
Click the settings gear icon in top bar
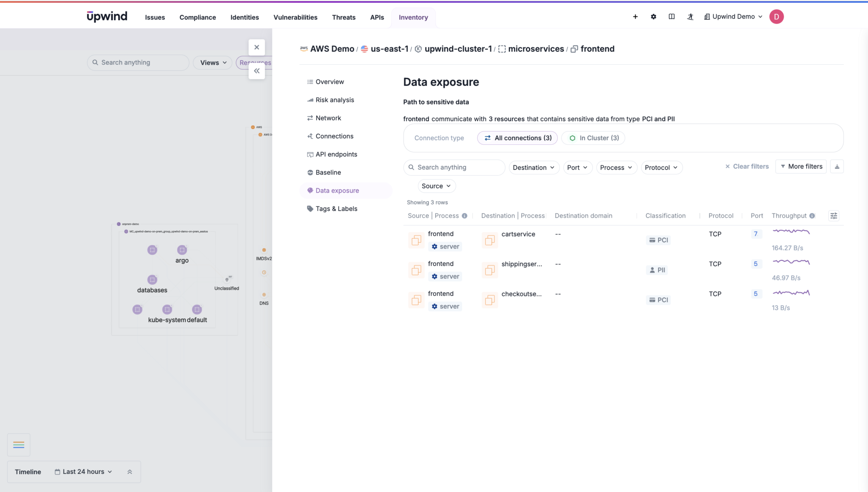(x=653, y=17)
